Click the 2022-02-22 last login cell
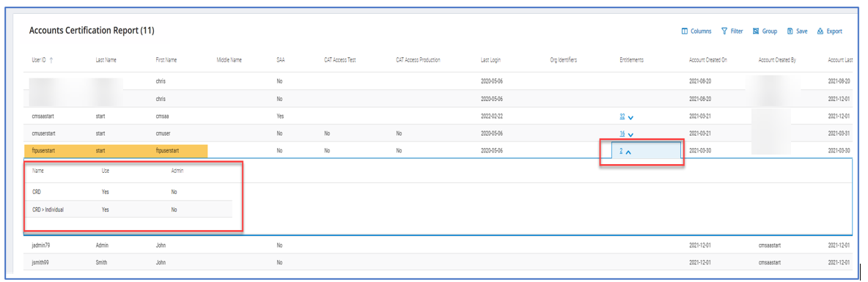Image resolution: width=868 pixels, height=282 pixels. pyautogui.click(x=492, y=116)
